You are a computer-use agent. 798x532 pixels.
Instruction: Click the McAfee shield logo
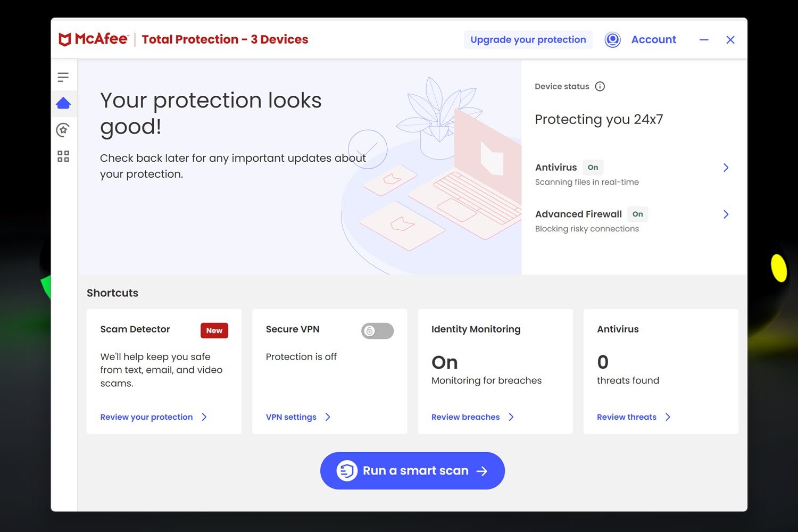[65, 39]
